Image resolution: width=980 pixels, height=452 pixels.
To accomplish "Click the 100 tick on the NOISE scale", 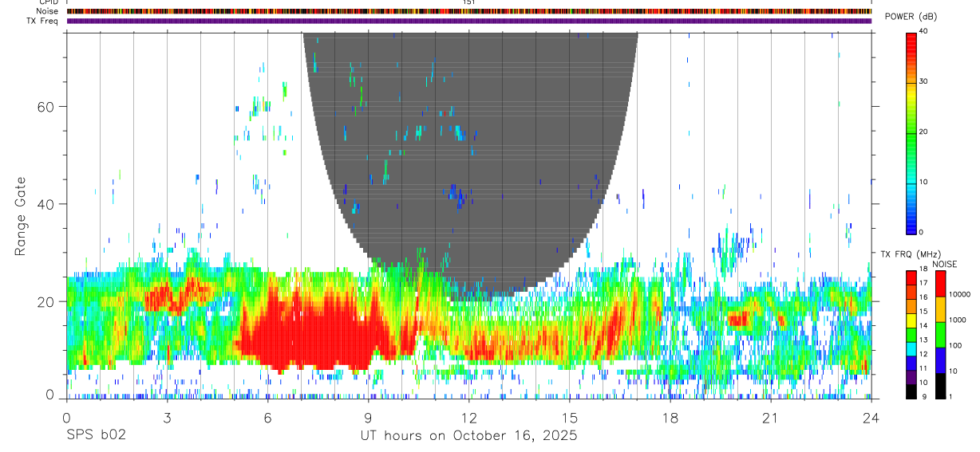I will (x=955, y=345).
